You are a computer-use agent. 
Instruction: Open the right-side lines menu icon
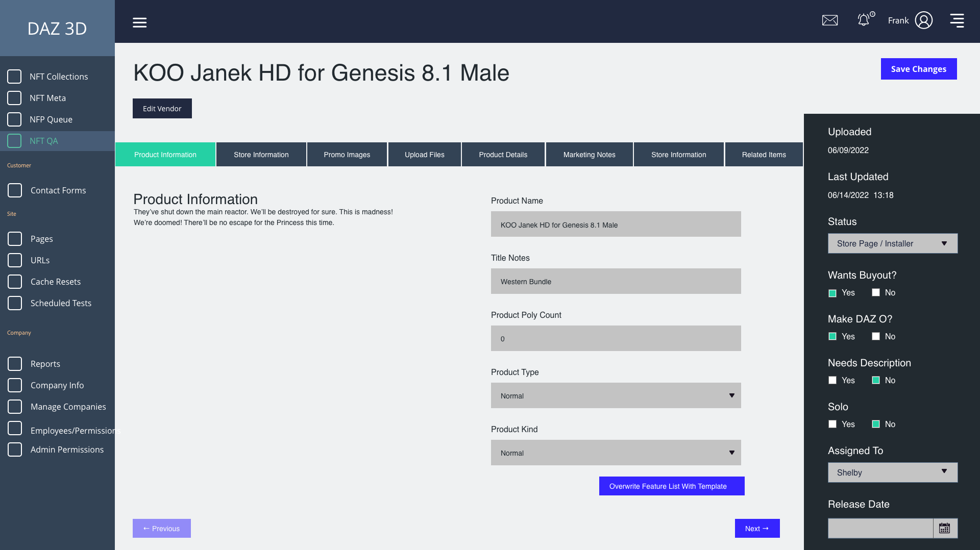[x=957, y=20]
